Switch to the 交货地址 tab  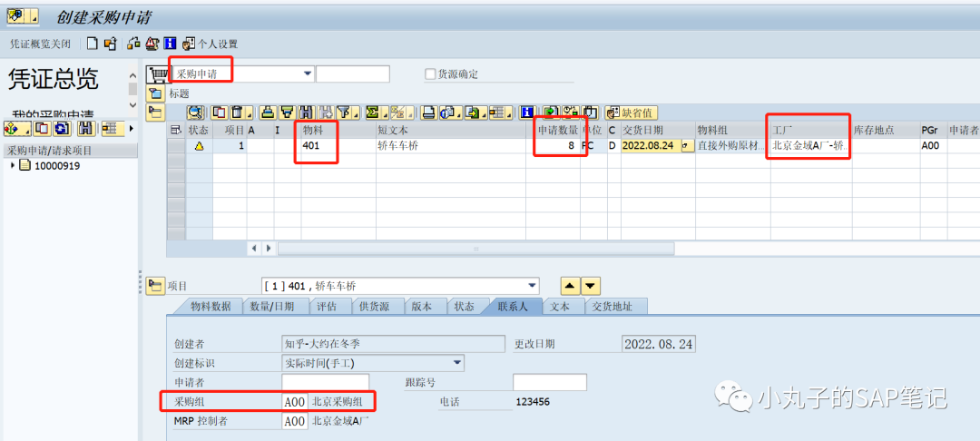[612, 306]
